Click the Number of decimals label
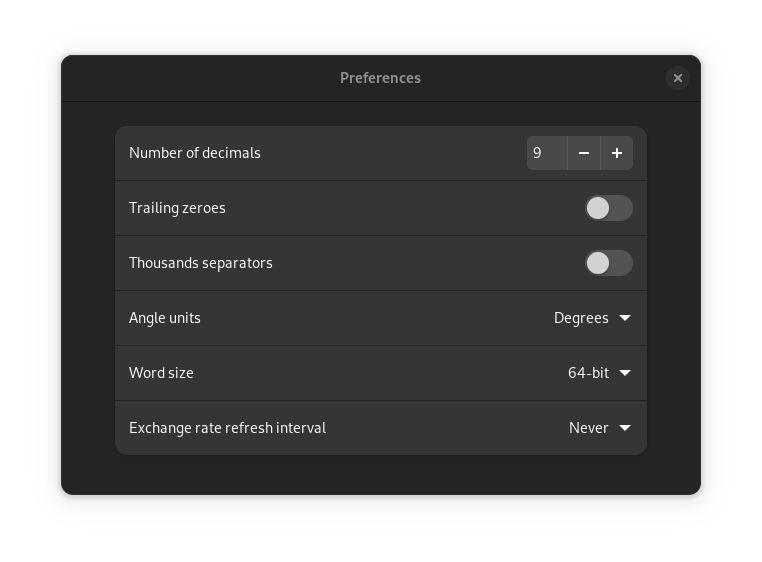 [x=195, y=153]
